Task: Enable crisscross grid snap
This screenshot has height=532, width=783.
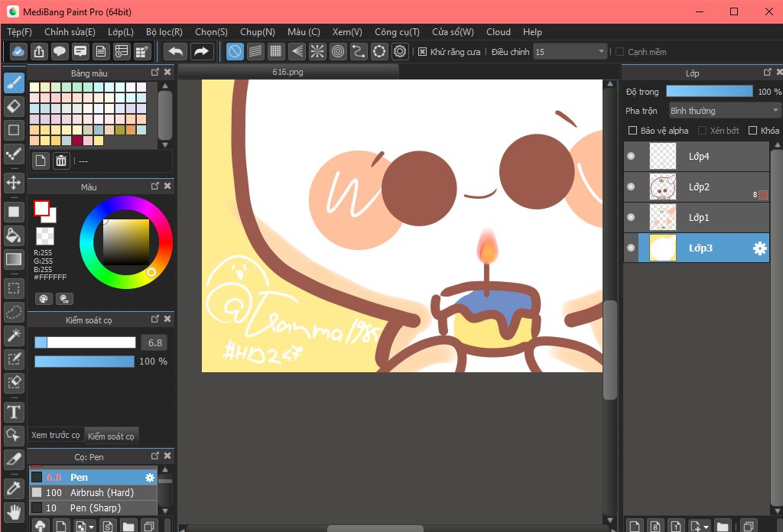Action: 275,51
